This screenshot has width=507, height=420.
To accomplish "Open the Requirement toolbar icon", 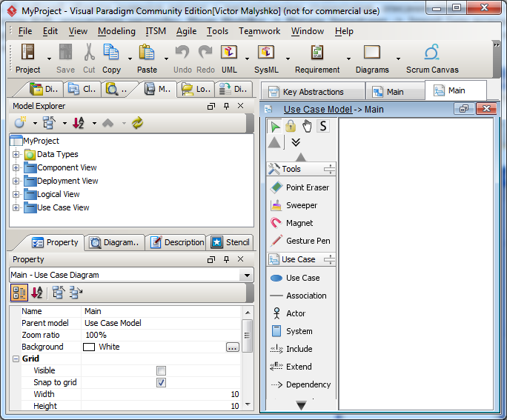I will click(x=317, y=59).
